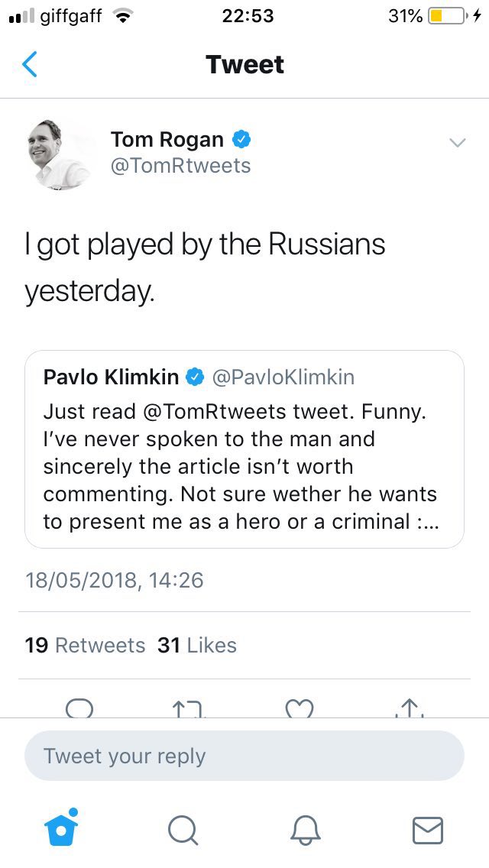Tap the blue back arrow
This screenshot has height=868, width=489.
point(29,64)
